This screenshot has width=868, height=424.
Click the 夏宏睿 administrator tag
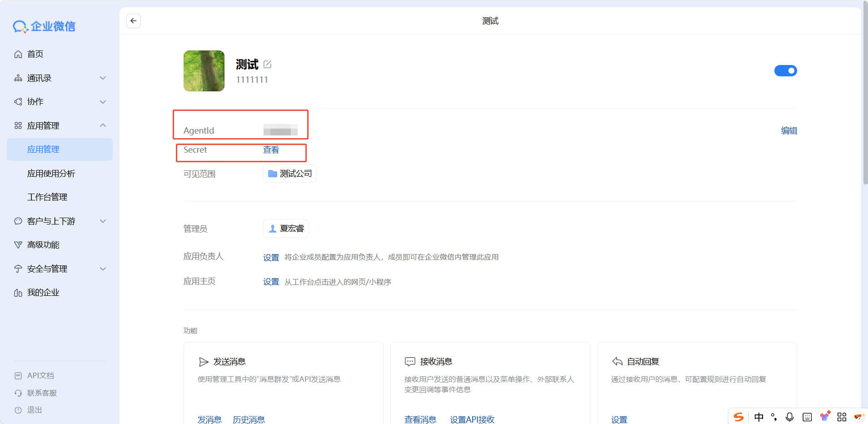point(286,229)
